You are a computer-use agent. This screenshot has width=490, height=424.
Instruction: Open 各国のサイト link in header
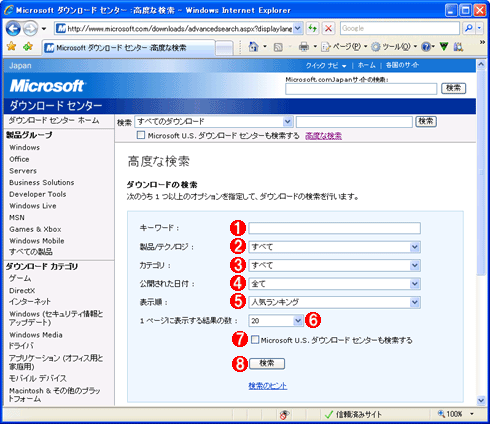pyautogui.click(x=402, y=65)
